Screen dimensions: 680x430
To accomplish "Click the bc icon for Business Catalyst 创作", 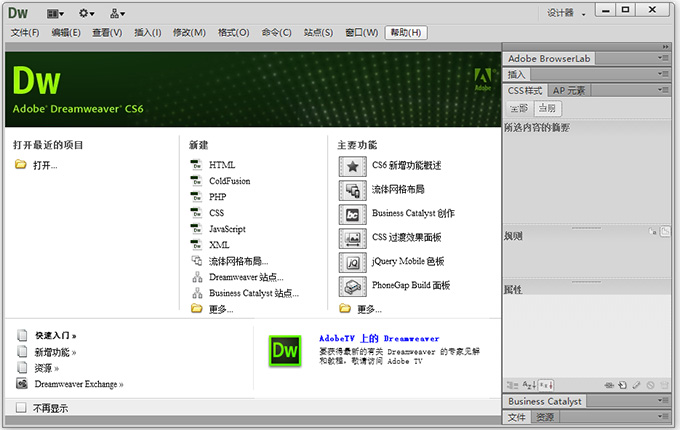I will click(353, 214).
